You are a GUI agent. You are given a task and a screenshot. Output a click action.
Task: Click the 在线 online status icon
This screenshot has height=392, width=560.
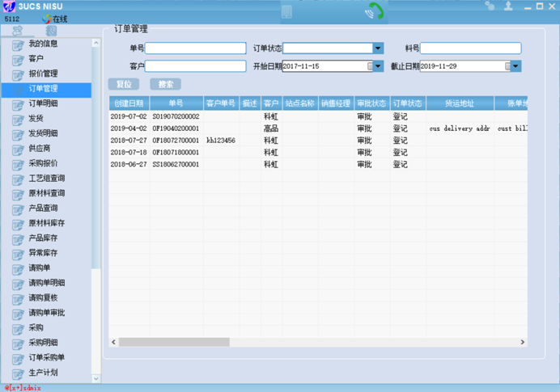(x=47, y=19)
